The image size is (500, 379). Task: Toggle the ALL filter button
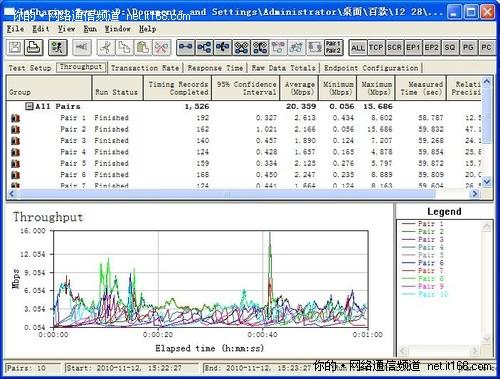point(358,48)
